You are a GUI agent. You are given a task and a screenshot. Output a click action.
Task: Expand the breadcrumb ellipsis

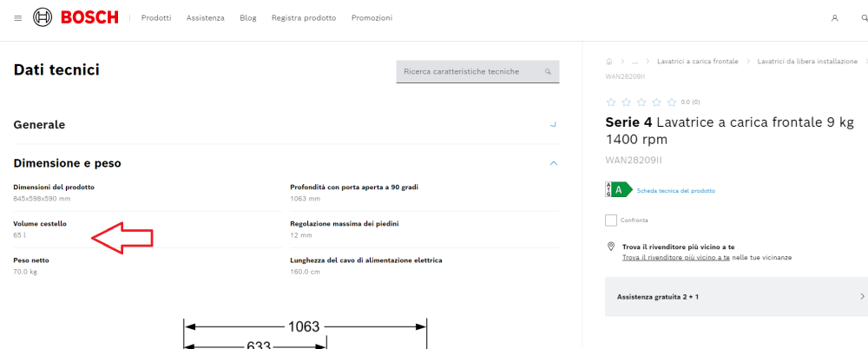point(635,62)
